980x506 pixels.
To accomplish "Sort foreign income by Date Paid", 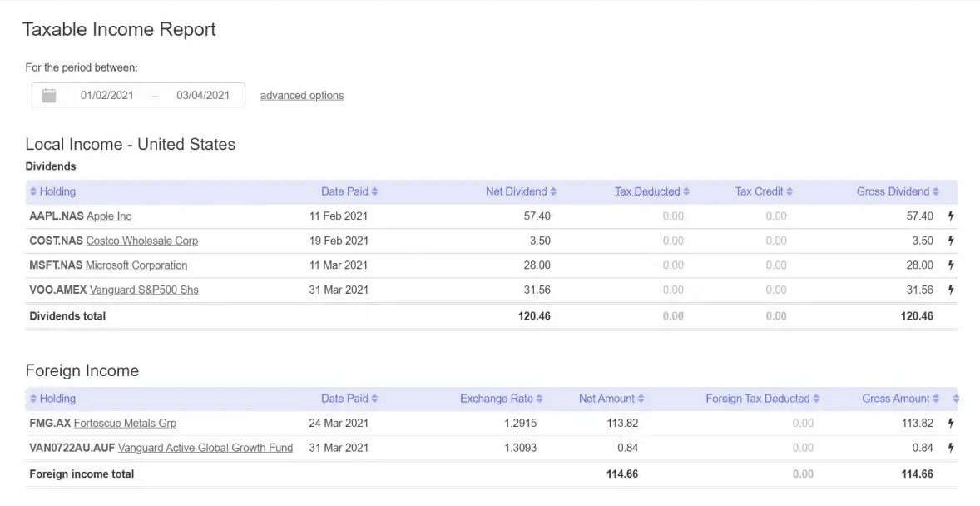I will click(349, 399).
